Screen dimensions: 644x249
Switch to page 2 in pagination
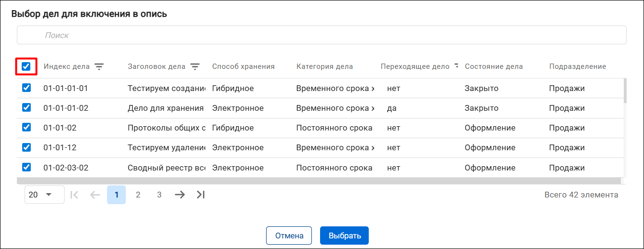[138, 195]
